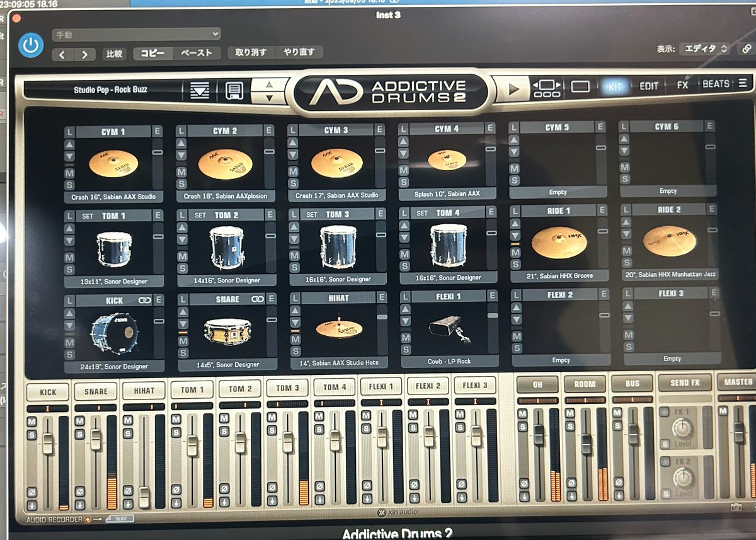Click the コピー copy button
756x540 pixels.
coord(152,54)
